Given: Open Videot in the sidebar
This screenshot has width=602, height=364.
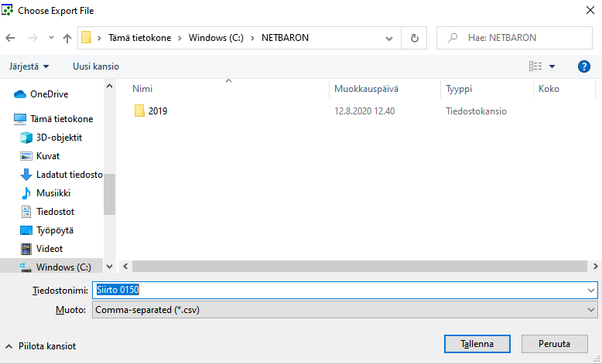Looking at the screenshot, I should tap(50, 249).
